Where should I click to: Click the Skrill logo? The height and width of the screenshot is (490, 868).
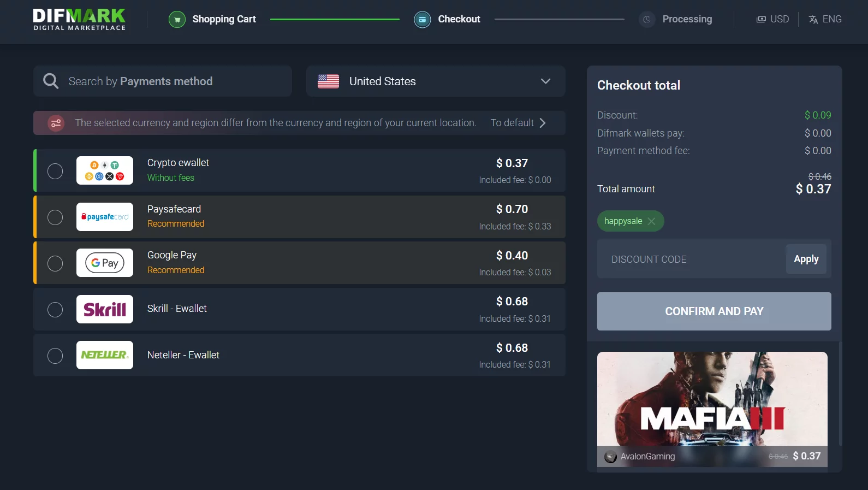pos(105,309)
